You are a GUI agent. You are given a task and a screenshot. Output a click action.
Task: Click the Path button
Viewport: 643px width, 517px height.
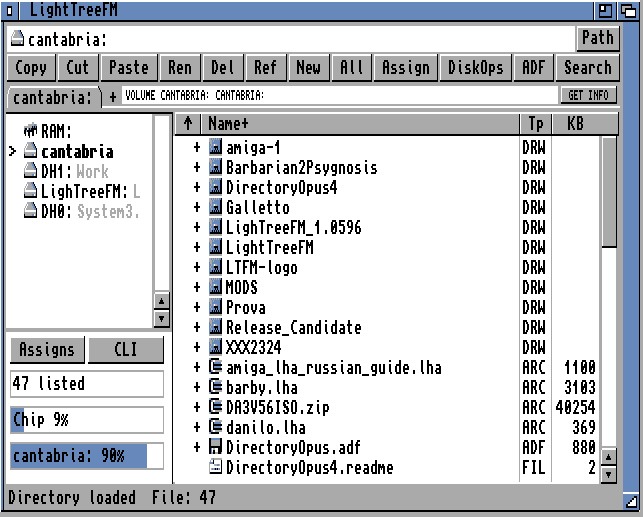[597, 38]
